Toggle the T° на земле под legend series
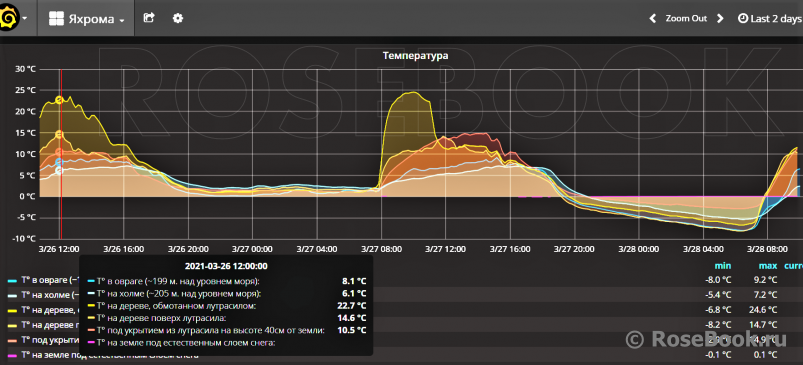803x365 pixels. coord(109,354)
